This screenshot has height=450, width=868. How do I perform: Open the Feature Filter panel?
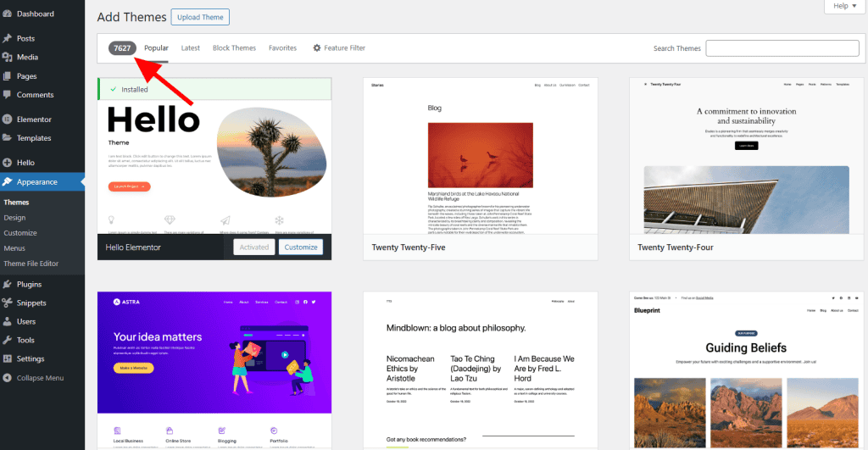339,48
